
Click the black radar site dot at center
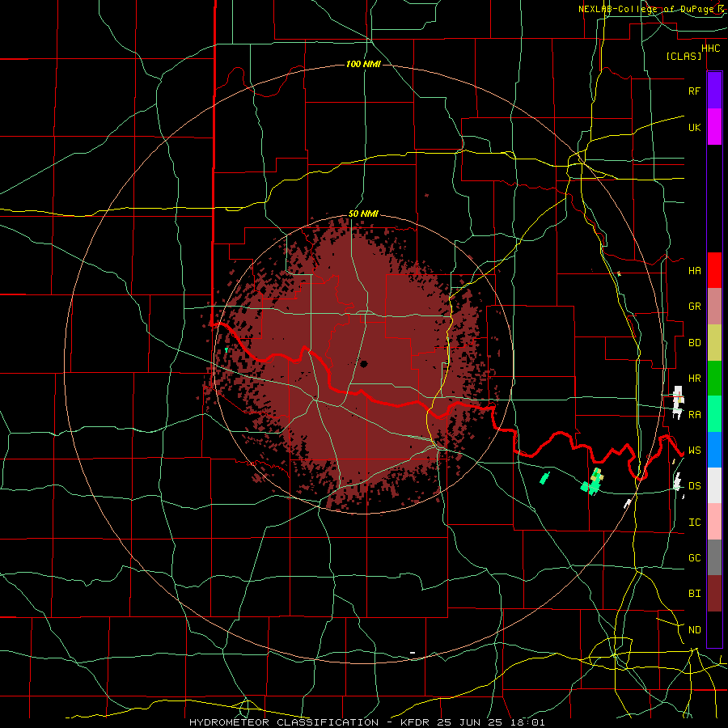point(363,364)
